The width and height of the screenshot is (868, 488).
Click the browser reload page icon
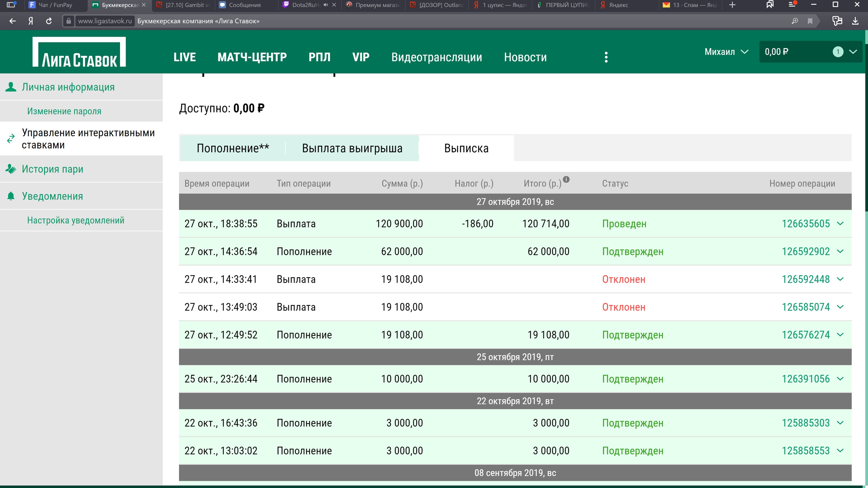point(49,21)
